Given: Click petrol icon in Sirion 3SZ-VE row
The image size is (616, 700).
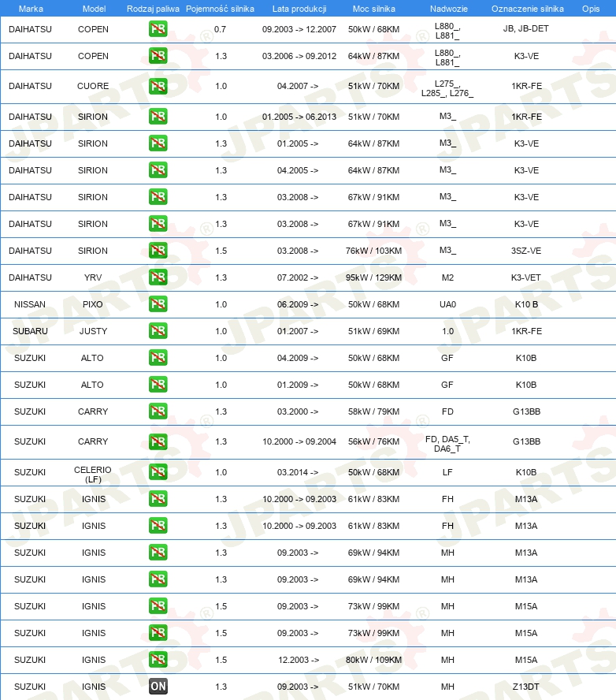Looking at the screenshot, I should [x=158, y=251].
